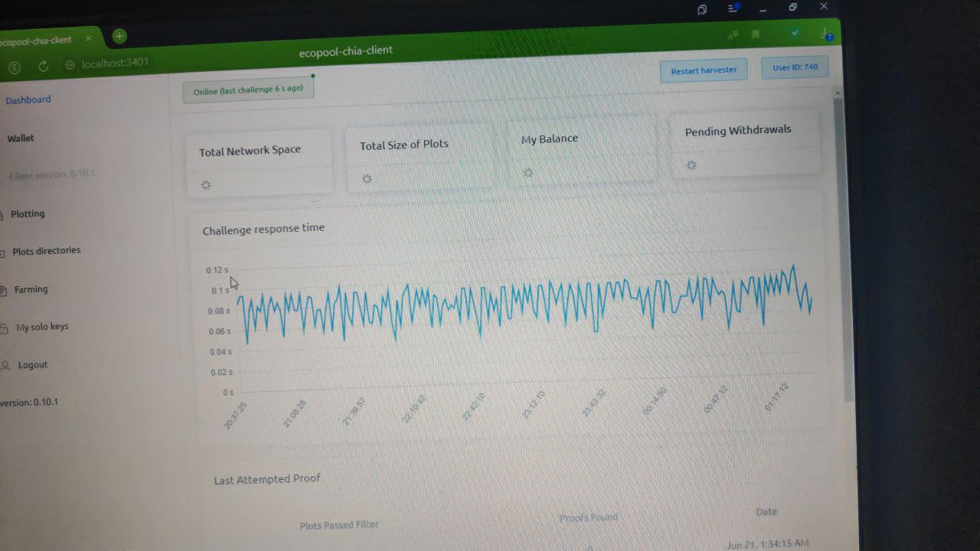Click the chart x-axis label 20:37:25
The image size is (980, 551).
pos(235,415)
